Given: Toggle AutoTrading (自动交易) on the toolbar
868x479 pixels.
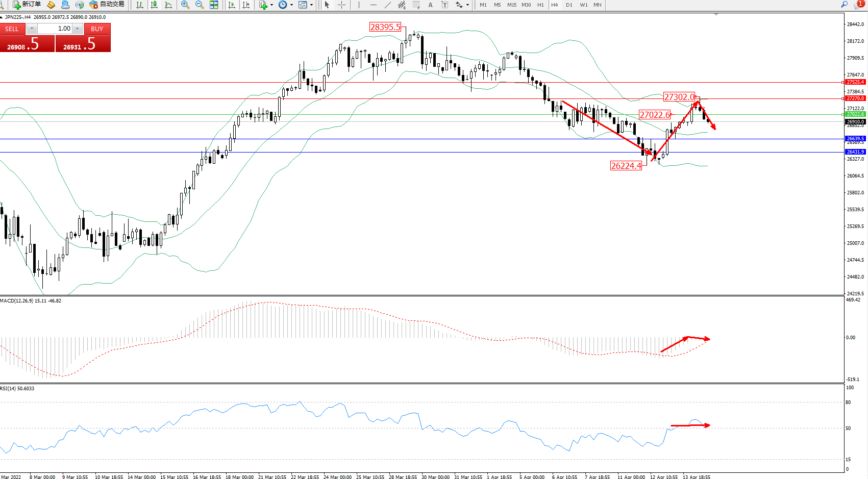Looking at the screenshot, I should 107,5.
